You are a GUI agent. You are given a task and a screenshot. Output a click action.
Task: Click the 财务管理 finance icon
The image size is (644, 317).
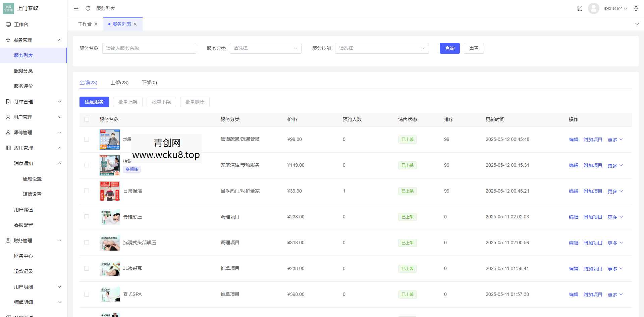[8, 240]
